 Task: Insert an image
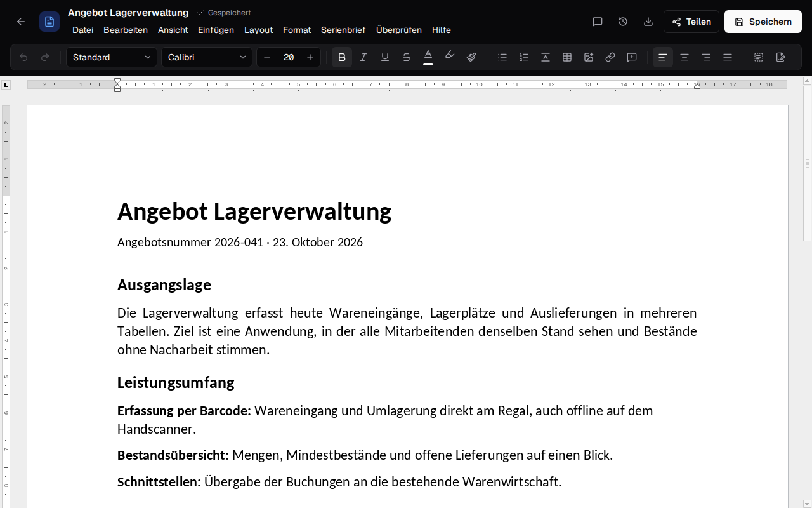[589, 57]
